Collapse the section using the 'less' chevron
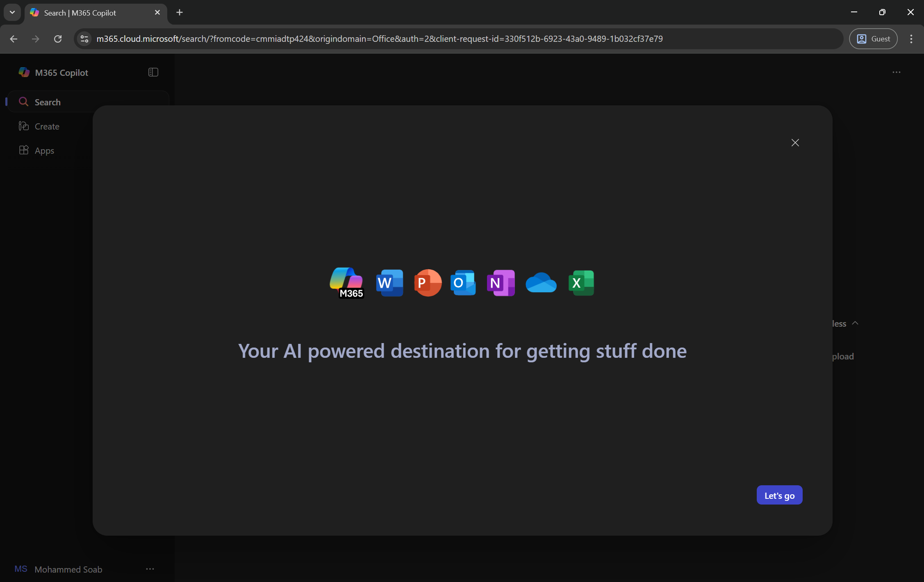 pyautogui.click(x=855, y=323)
